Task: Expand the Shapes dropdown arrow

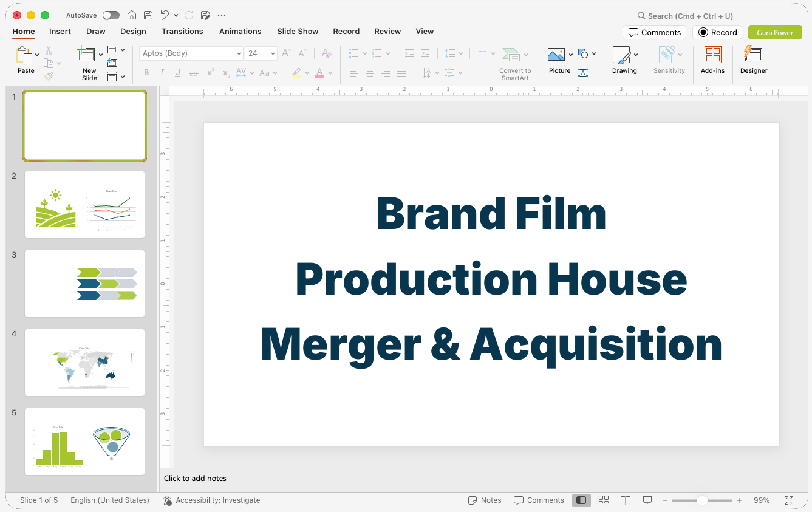Action: (594, 54)
